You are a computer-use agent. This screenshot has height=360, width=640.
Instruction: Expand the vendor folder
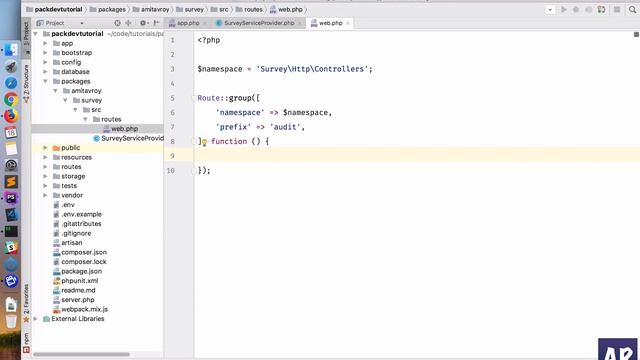tap(45, 195)
